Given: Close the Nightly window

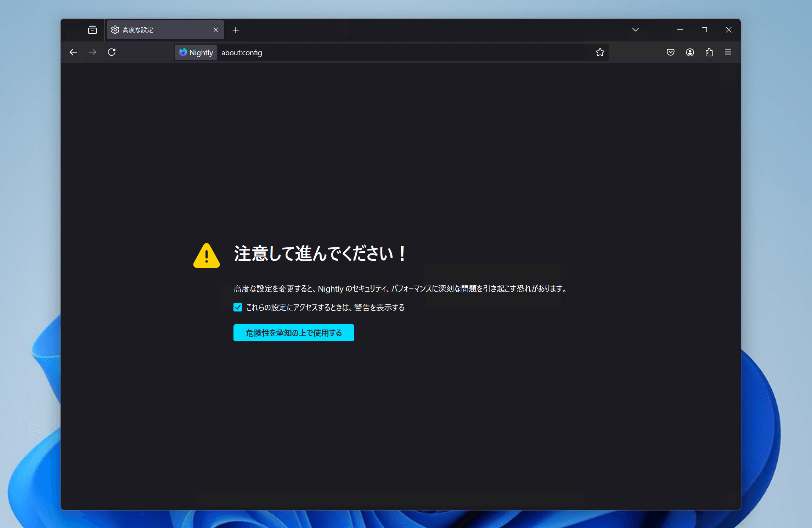Looking at the screenshot, I should click(728, 30).
